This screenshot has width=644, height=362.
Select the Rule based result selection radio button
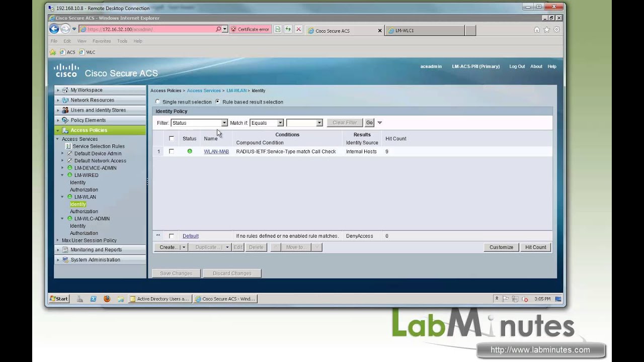(218, 102)
